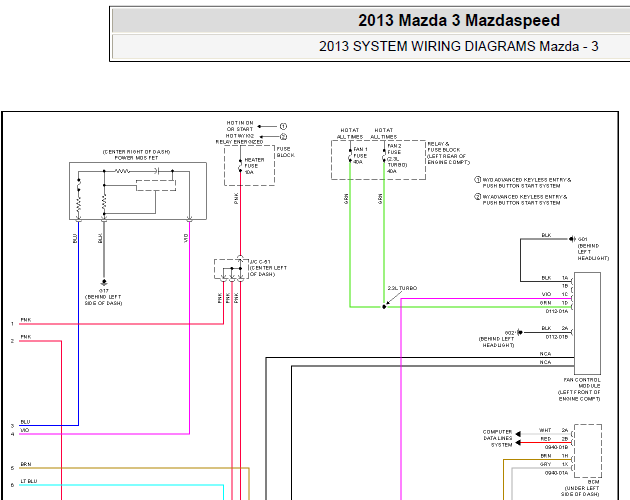Click the 'BLU' label on wire 3
630x500 pixels.
25,422
